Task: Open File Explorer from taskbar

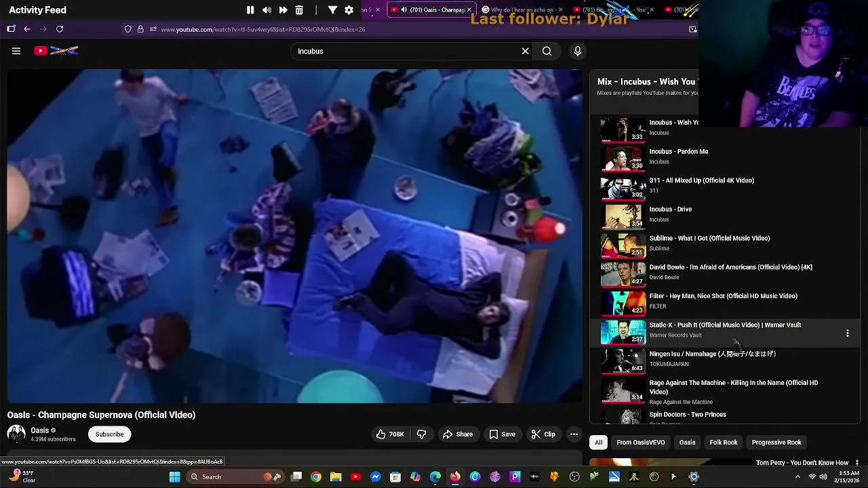Action: (x=336, y=477)
